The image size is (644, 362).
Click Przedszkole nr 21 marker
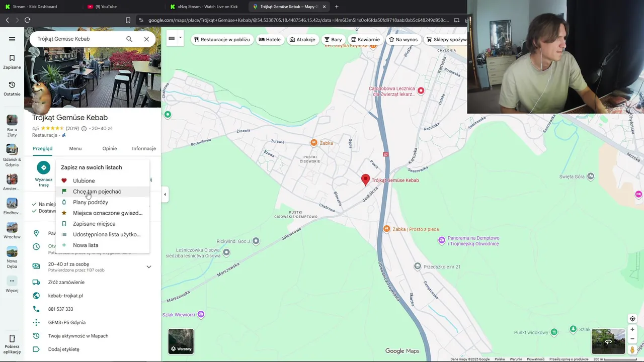tap(417, 266)
